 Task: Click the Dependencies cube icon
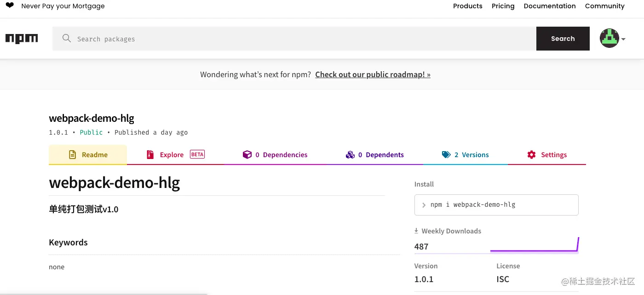247,155
